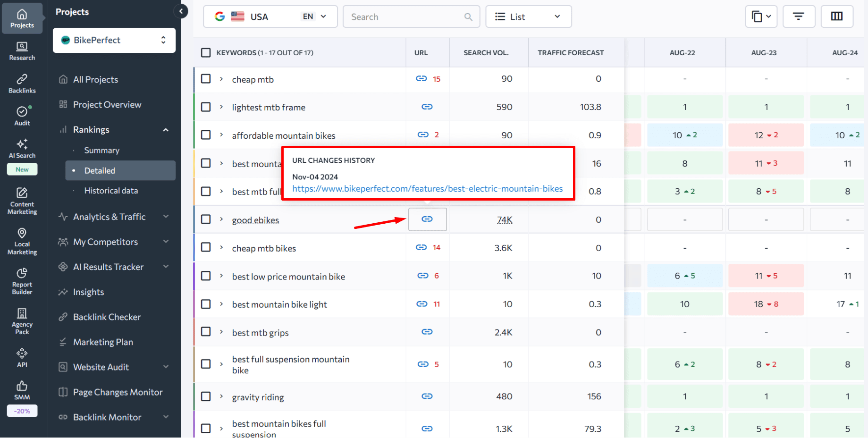This screenshot has width=868, height=438.
Task: Open the copy/export dropdown button
Action: (x=761, y=17)
